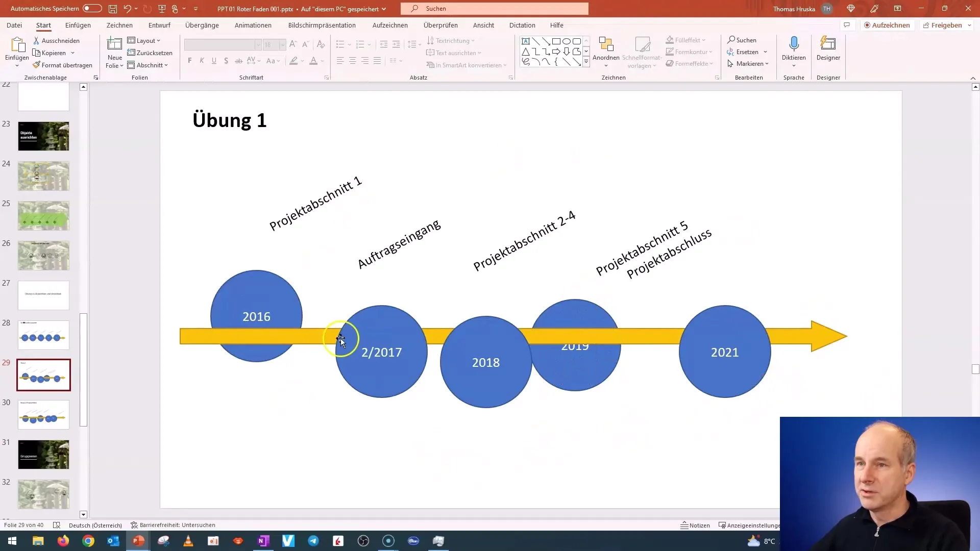Image resolution: width=980 pixels, height=551 pixels.
Task: Pick the font color swatch
Action: (313, 61)
